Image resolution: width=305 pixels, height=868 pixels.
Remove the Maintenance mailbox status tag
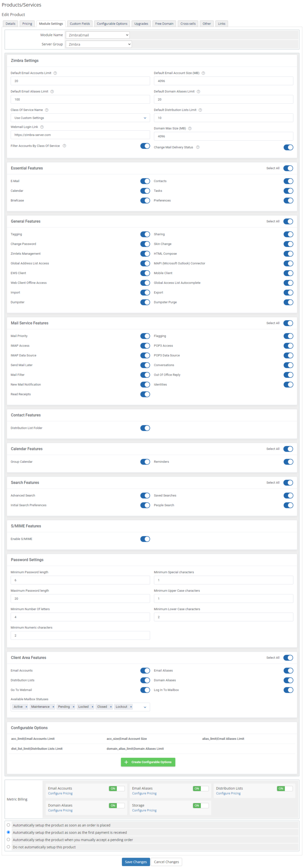(53, 707)
